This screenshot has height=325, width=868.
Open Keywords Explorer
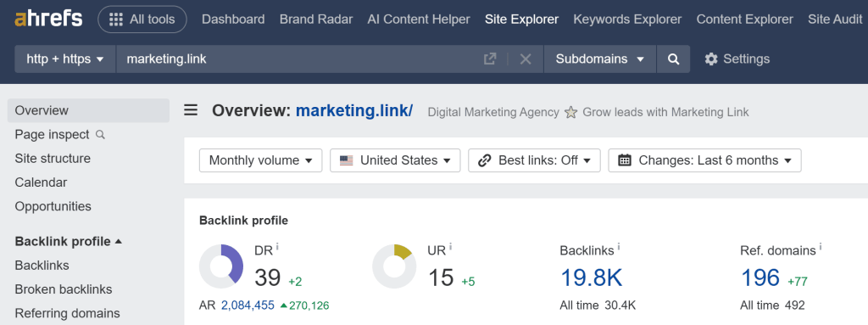627,20
